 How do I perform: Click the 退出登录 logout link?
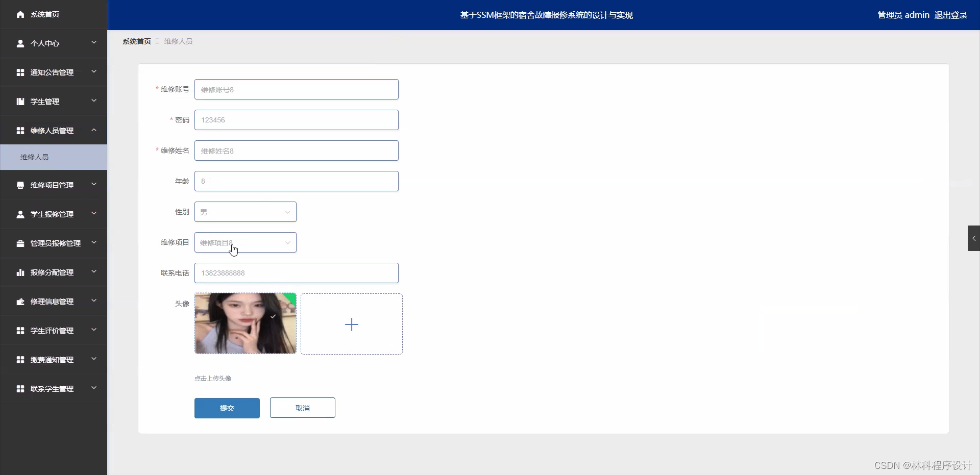point(950,15)
